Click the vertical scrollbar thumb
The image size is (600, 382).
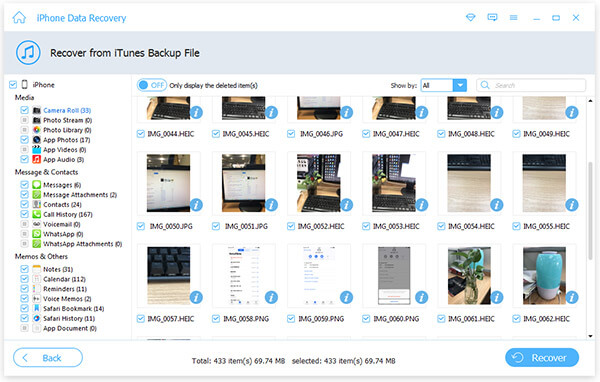(590, 211)
